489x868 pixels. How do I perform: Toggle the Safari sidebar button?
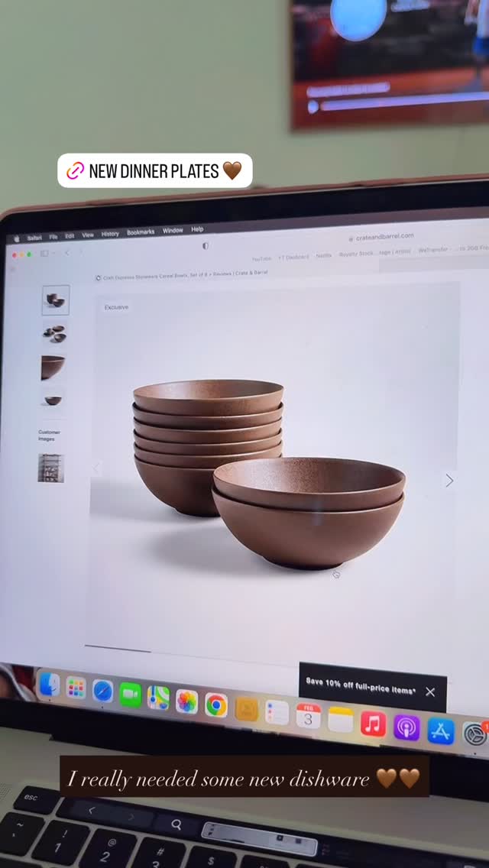click(44, 254)
